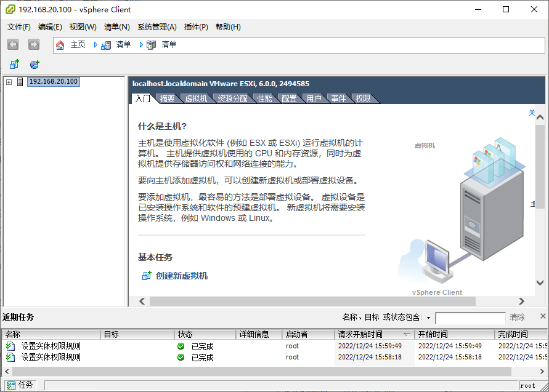Click the back navigation arrow icon
Viewport: 549px width, 392px height.
pos(12,44)
